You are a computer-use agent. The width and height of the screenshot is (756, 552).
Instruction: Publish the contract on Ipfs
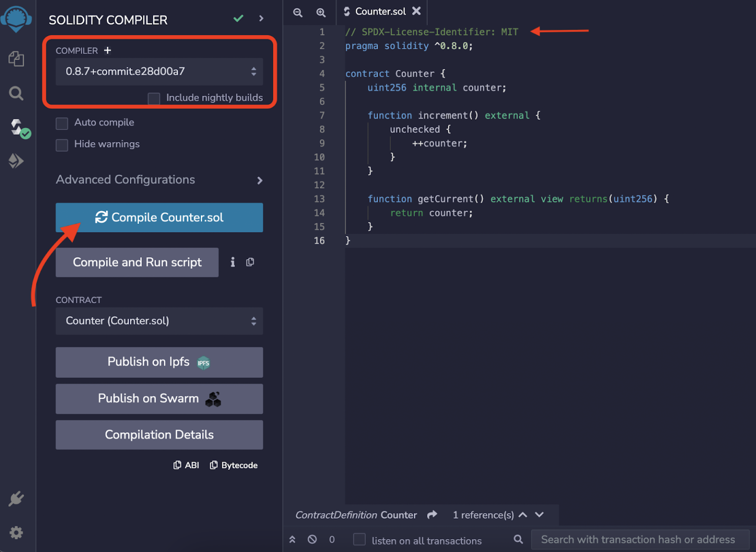pyautogui.click(x=159, y=362)
